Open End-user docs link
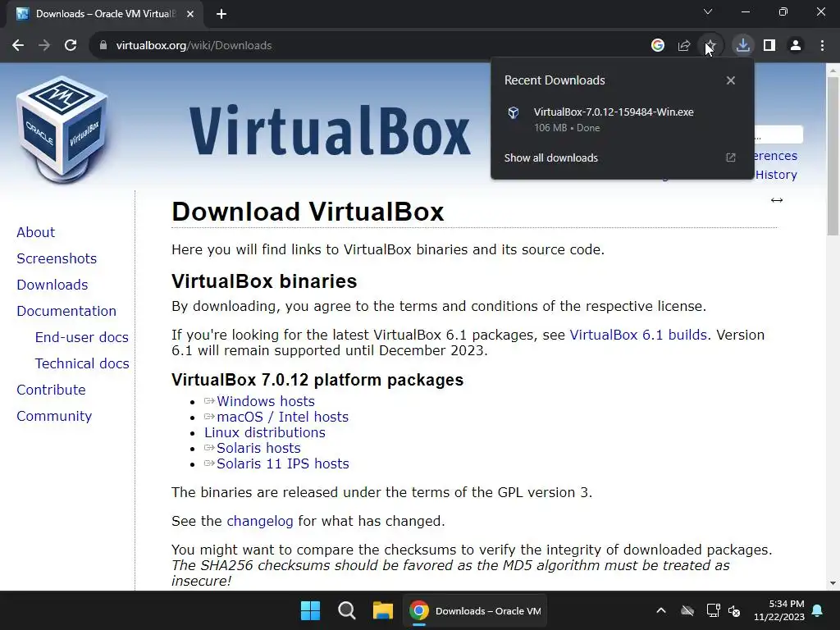This screenshot has width=840, height=630. (81, 337)
